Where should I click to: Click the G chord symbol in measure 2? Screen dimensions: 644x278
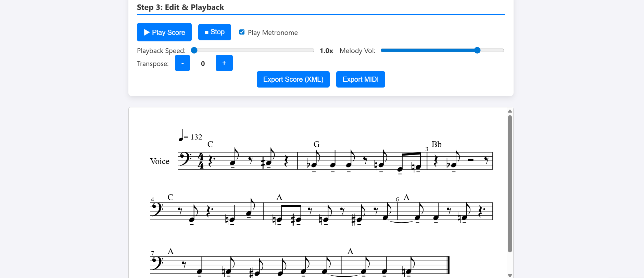[316, 144]
